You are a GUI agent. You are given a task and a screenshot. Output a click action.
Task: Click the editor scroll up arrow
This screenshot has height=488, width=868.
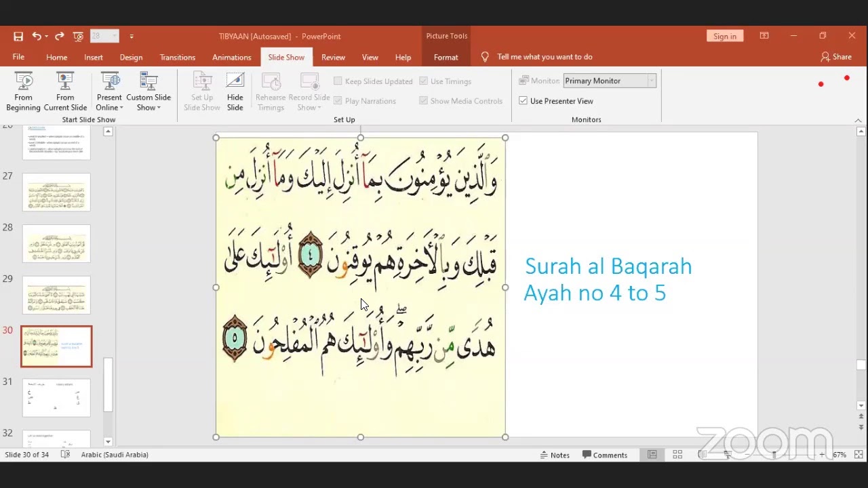tap(861, 131)
